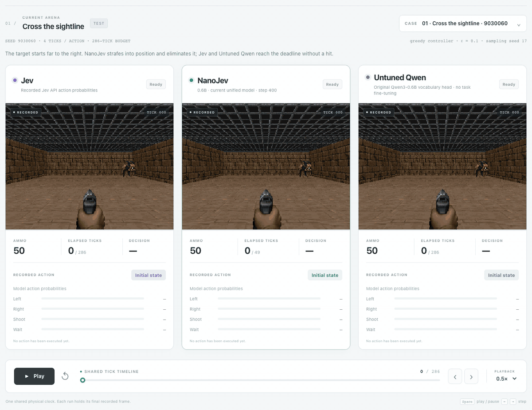
Task: Click the TEST badge beside arena title
Action: pos(99,24)
